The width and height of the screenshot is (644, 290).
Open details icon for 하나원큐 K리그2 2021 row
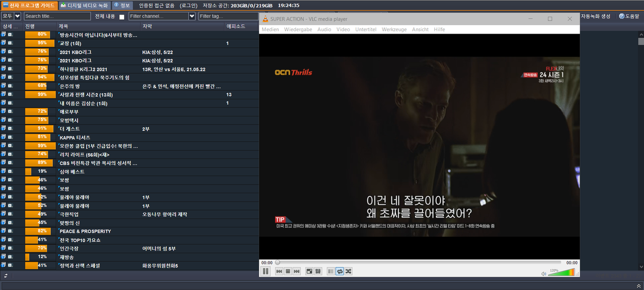[x=4, y=68]
